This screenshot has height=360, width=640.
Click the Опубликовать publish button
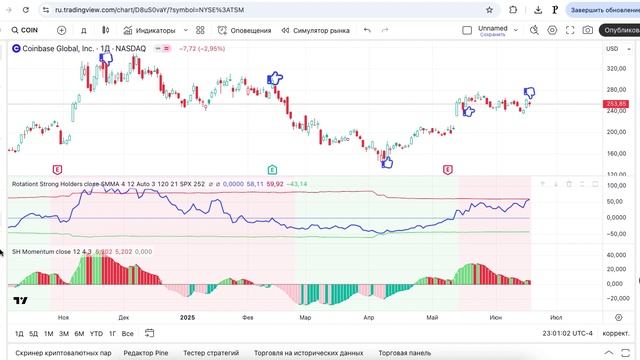(x=620, y=30)
